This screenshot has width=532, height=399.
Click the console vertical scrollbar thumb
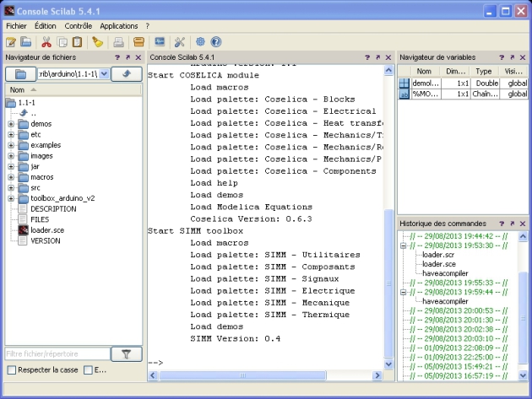[388, 283]
